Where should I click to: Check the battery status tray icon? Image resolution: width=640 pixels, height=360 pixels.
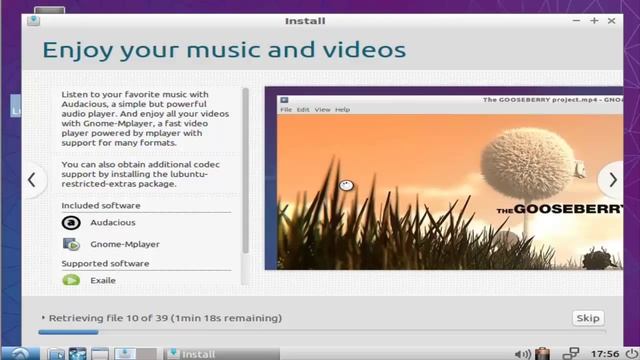click(x=543, y=353)
